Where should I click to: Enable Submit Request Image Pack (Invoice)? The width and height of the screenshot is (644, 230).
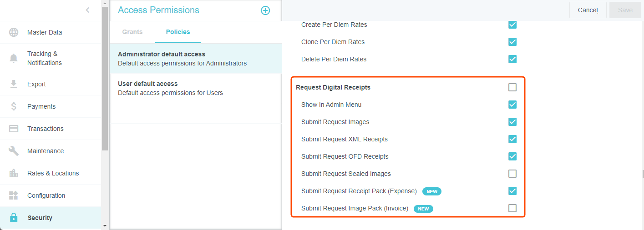click(512, 208)
